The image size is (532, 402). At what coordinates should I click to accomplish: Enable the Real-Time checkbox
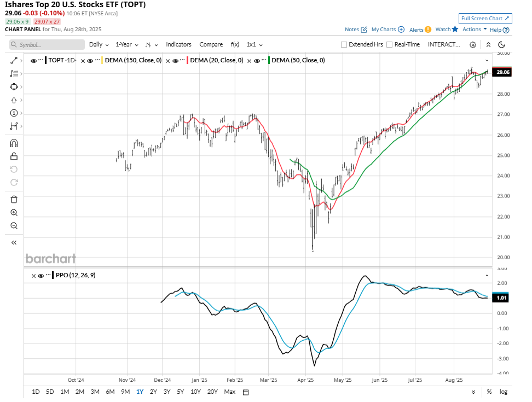click(390, 45)
